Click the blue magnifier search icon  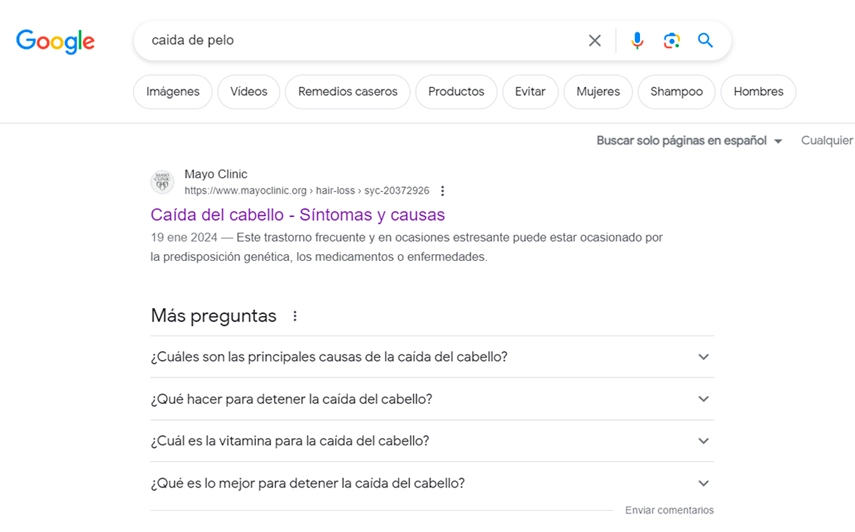pyautogui.click(x=705, y=40)
